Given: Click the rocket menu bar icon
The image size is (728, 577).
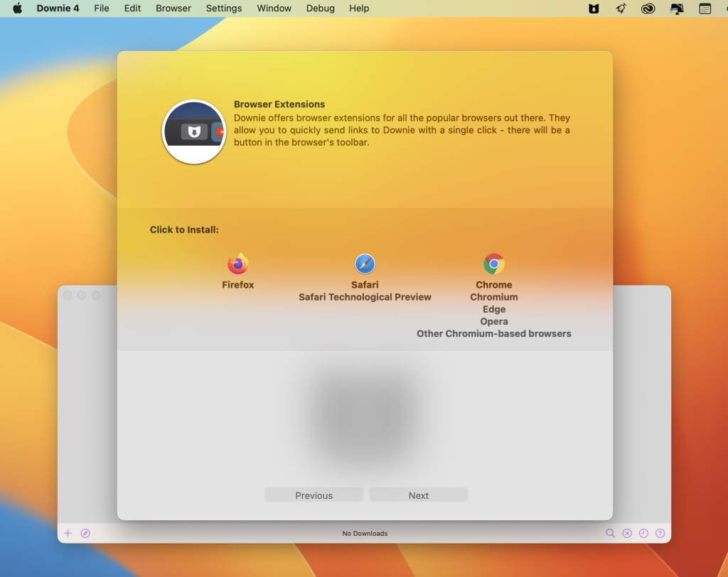Looking at the screenshot, I should [x=621, y=9].
